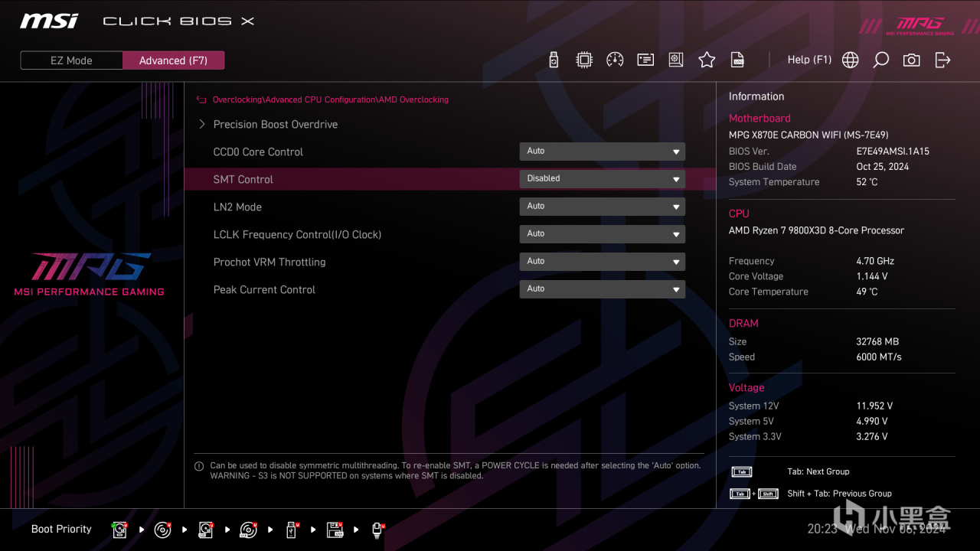Open the hardware monitor gauge icon
The image size is (980, 551).
pos(615,60)
